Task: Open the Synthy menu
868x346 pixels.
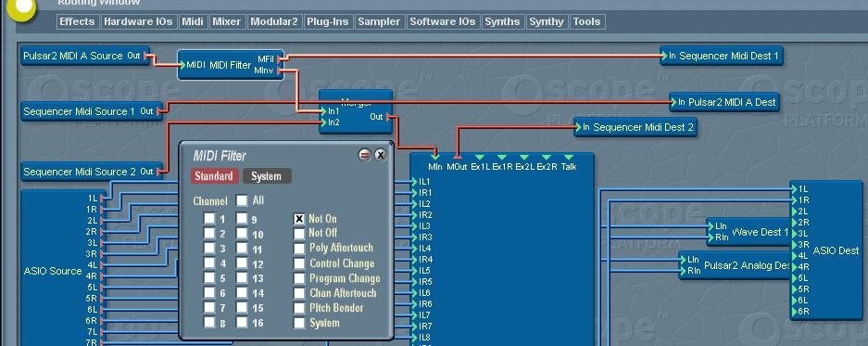Action: pos(547,21)
